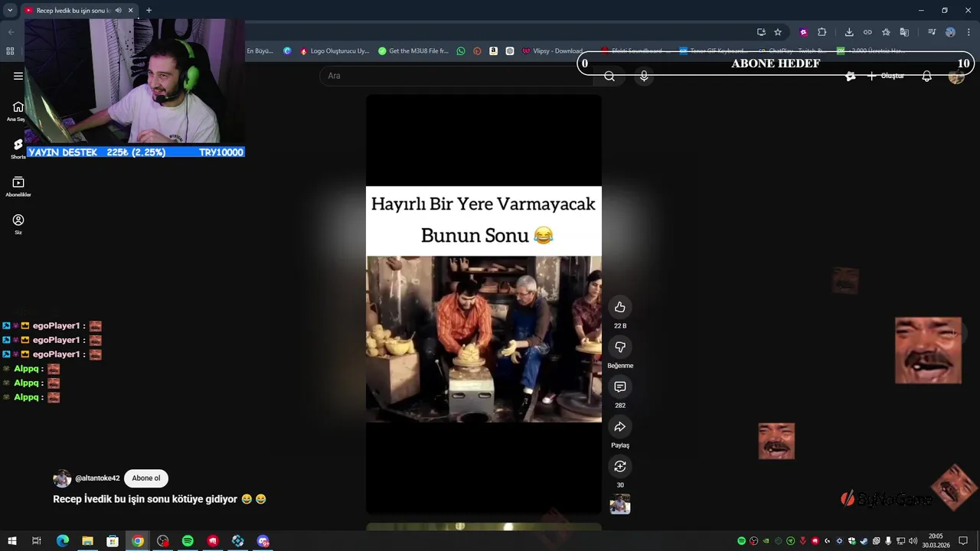Open @altantoke42 channel link
The image size is (980, 551).
pos(97,478)
